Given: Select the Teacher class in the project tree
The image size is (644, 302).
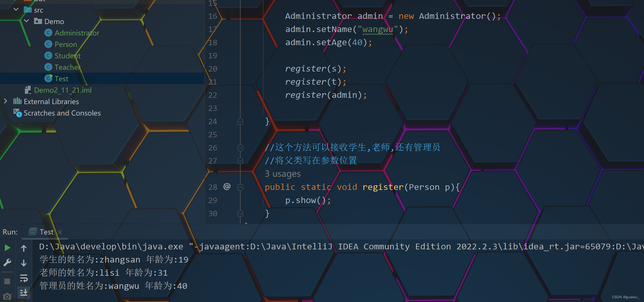Looking at the screenshot, I should click(68, 67).
